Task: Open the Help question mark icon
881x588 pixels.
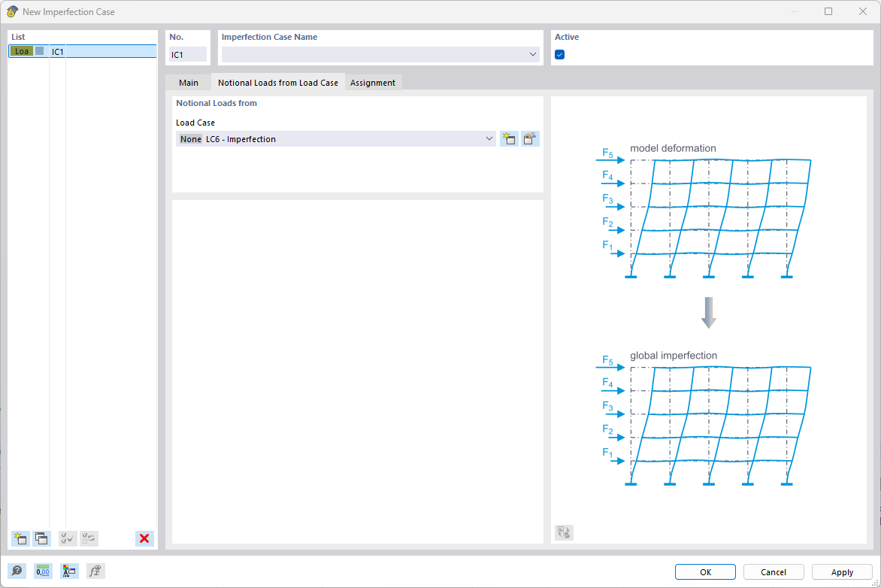Action: coord(17,571)
